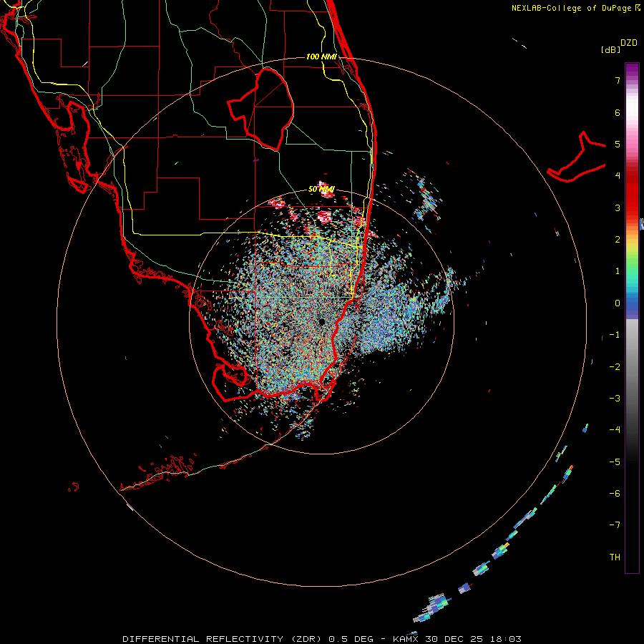The image size is (644, 644).
Task: Click the scale tick label 6
Action: (618, 112)
